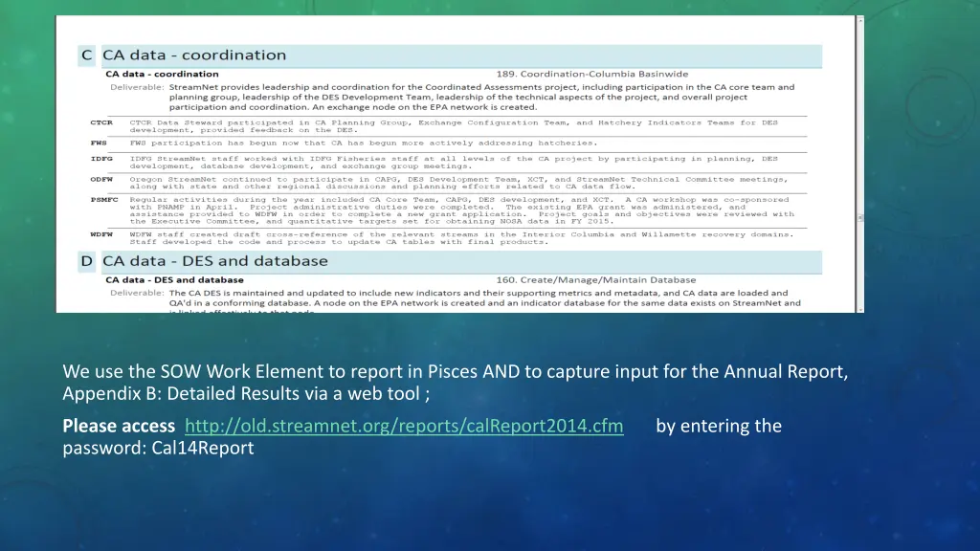Viewport: 980px width, 551px height.
Task: Select the ODFW row label
Action: (101, 179)
